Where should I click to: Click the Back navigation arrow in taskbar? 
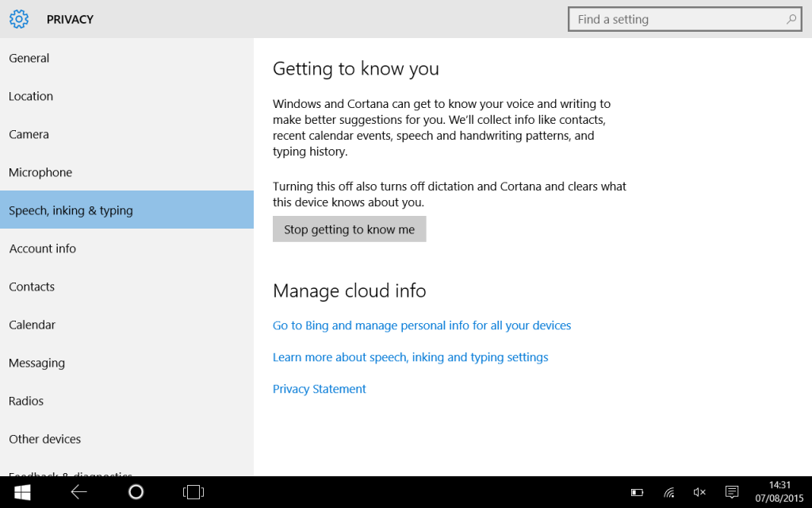tap(79, 492)
